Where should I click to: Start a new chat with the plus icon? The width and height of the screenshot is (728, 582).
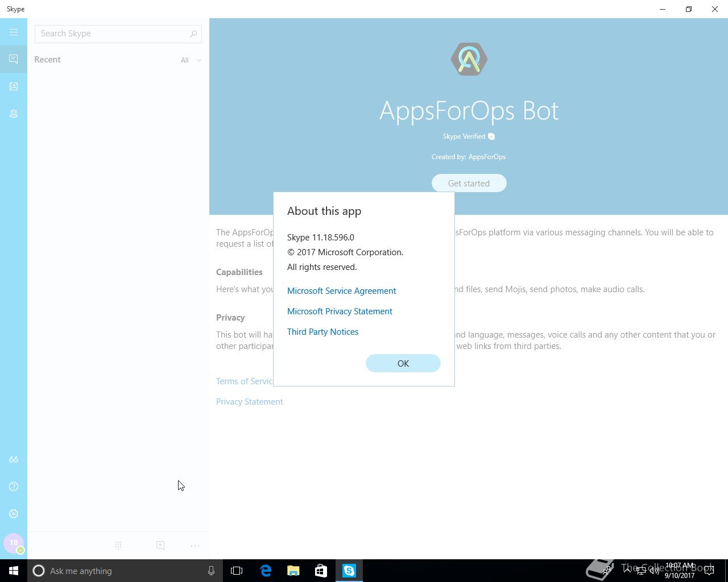coord(160,546)
